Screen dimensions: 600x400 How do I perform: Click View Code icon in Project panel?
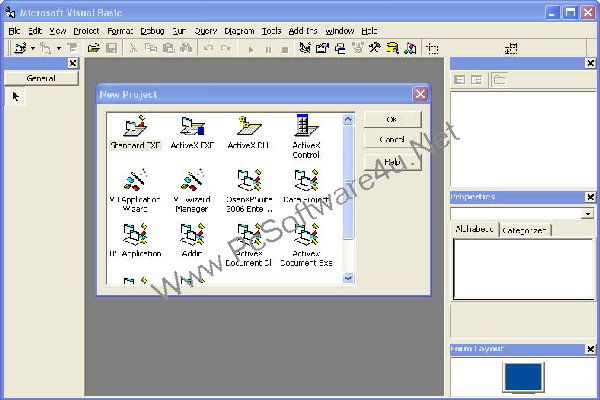pos(459,80)
